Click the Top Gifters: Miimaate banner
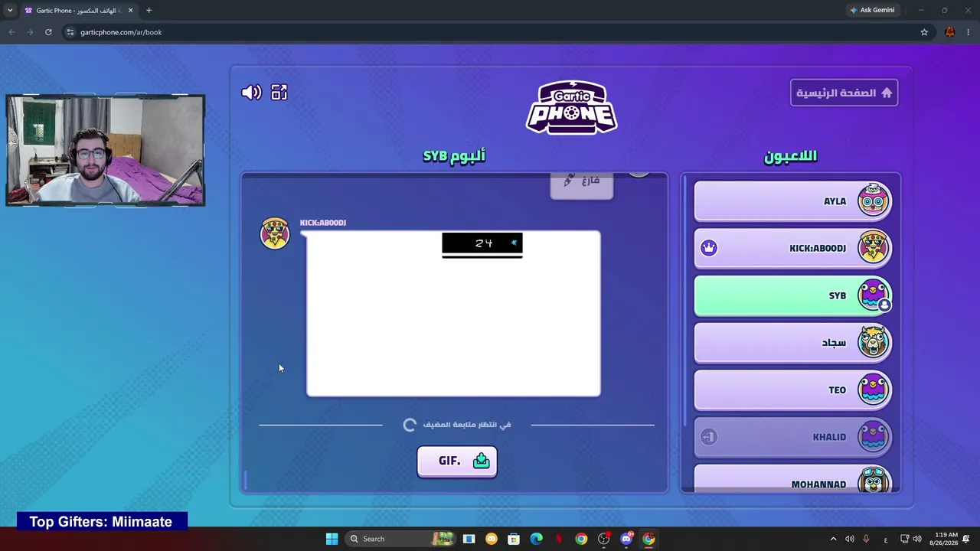 click(101, 522)
